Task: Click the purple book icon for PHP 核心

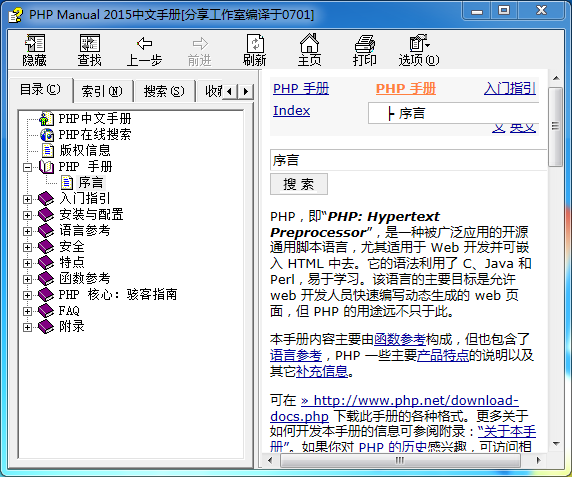Action: (x=46, y=295)
